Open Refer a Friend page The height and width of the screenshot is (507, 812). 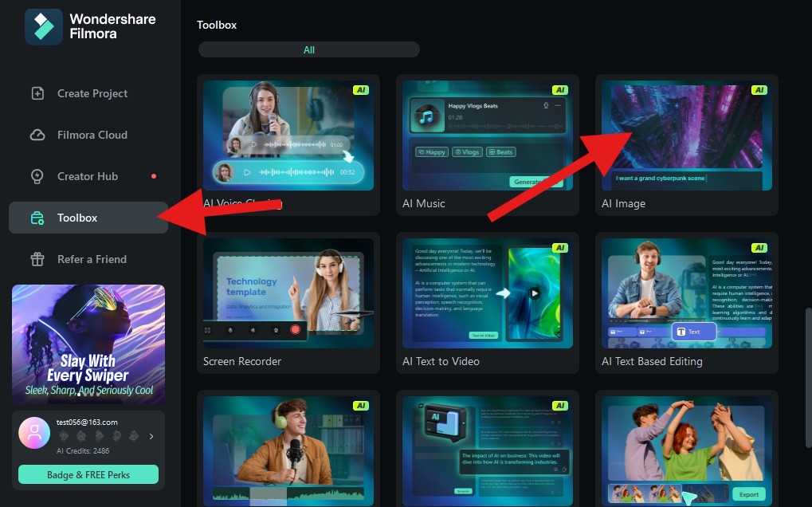click(88, 259)
